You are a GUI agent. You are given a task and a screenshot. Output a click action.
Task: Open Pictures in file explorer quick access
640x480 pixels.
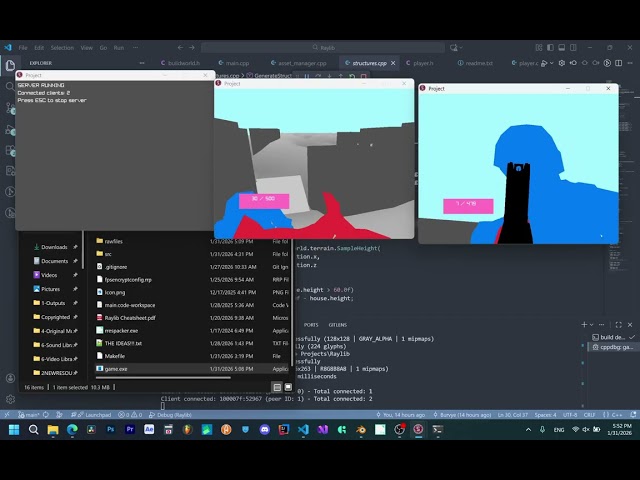(51, 289)
